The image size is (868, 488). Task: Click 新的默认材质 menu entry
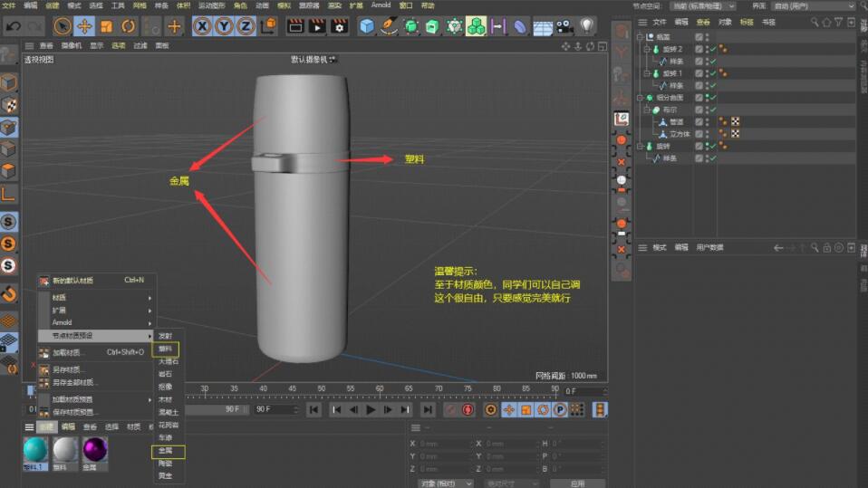[x=72, y=281]
